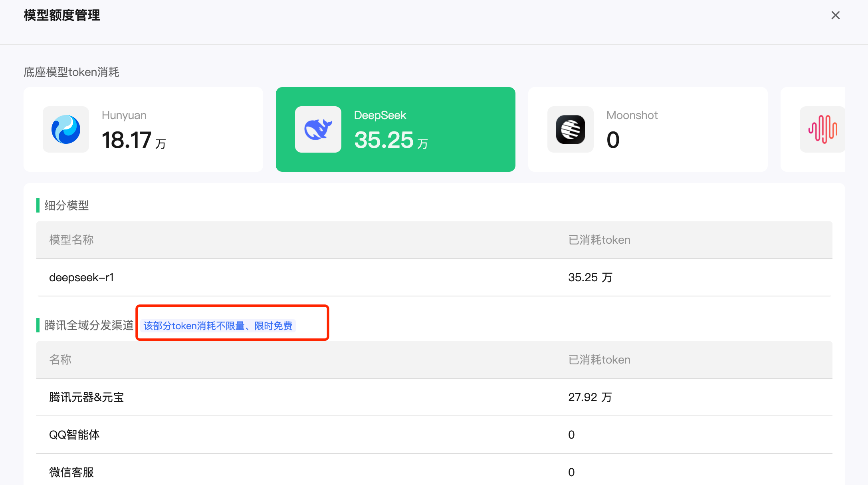The width and height of the screenshot is (868, 485).
Task: Select the Moonshot model card
Action: (648, 129)
